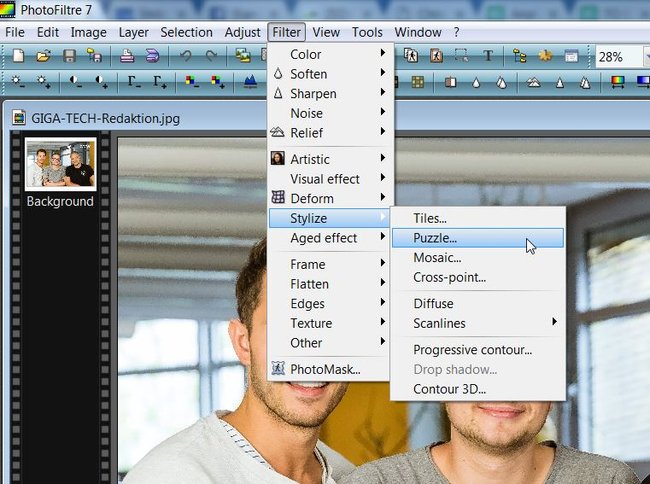This screenshot has height=484, width=650.
Task: Select the Background layer thumbnail
Action: 61,164
